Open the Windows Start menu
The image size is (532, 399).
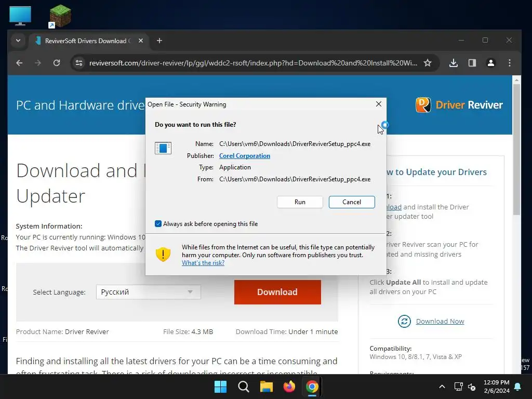pos(220,387)
